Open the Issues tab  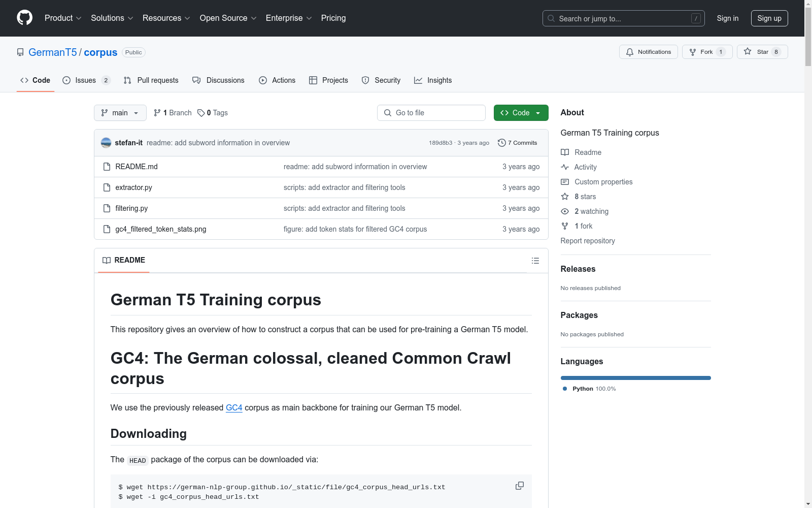pyautogui.click(x=86, y=80)
